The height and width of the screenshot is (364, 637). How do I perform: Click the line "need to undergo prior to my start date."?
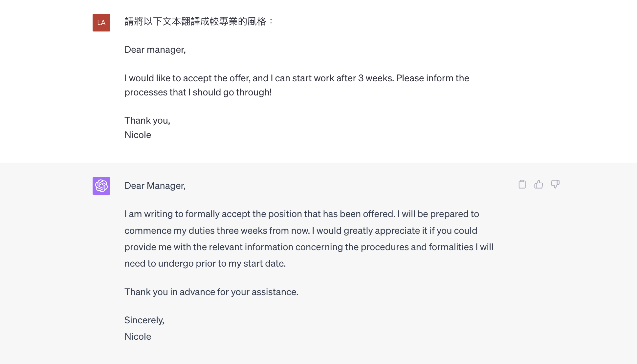click(x=205, y=264)
